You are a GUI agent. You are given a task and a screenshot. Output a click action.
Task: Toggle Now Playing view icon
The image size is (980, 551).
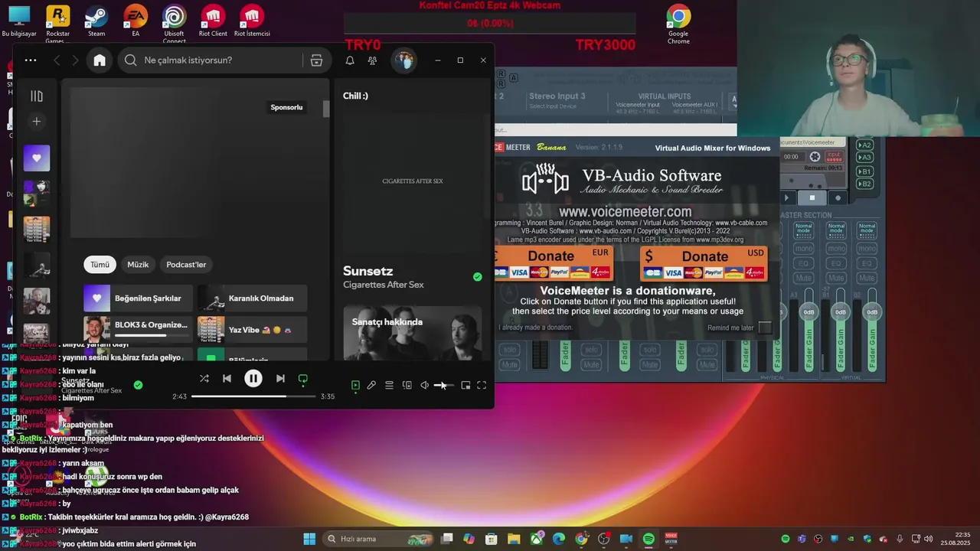355,386
